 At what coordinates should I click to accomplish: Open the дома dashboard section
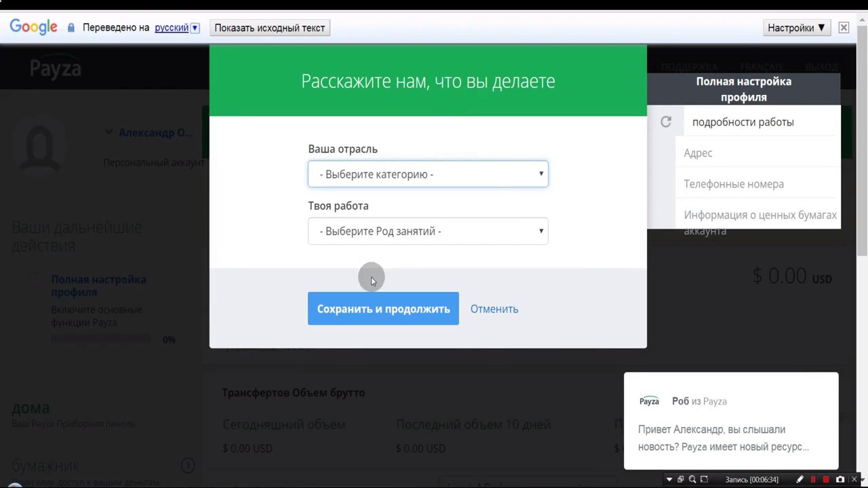pyautogui.click(x=31, y=408)
